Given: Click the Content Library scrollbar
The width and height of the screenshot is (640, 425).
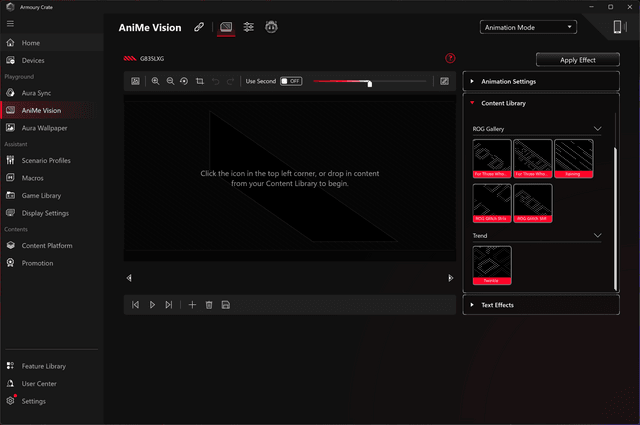Looking at the screenshot, I should coord(616,218).
